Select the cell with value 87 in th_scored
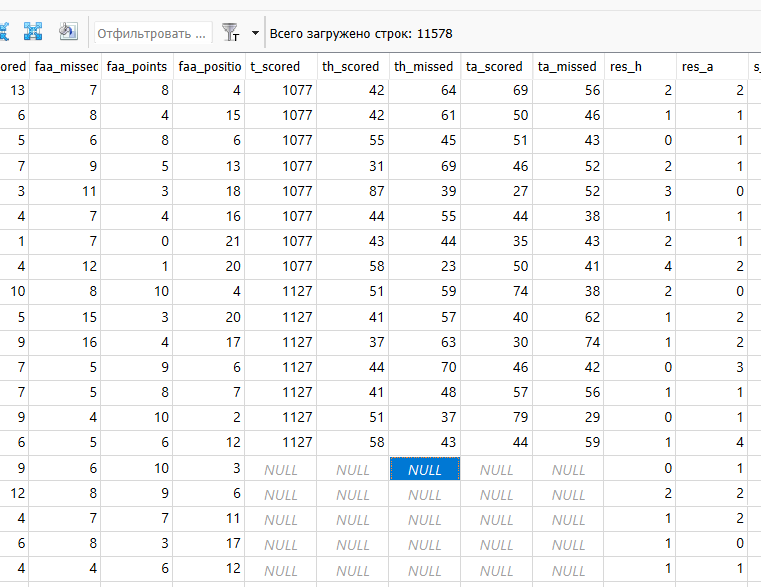 click(353, 191)
